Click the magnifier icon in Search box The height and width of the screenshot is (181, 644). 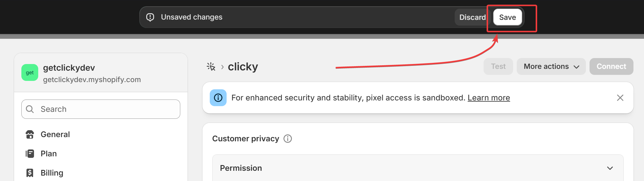point(30,109)
